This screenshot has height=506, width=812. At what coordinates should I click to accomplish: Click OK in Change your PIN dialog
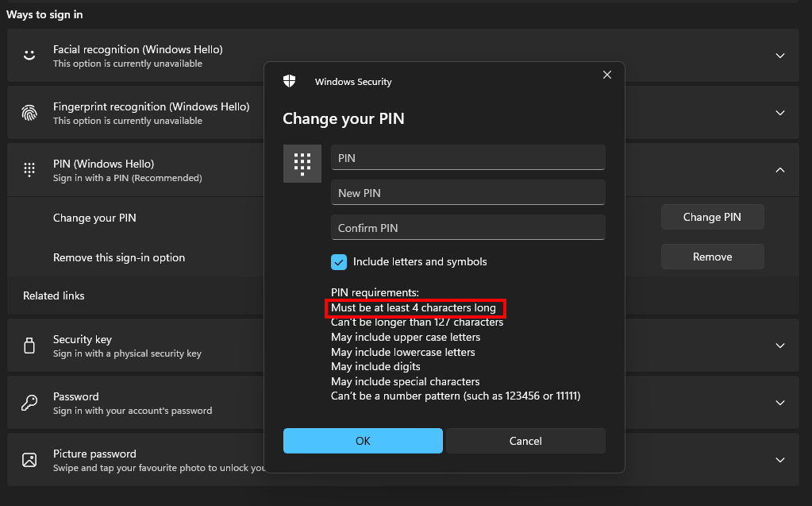point(363,441)
